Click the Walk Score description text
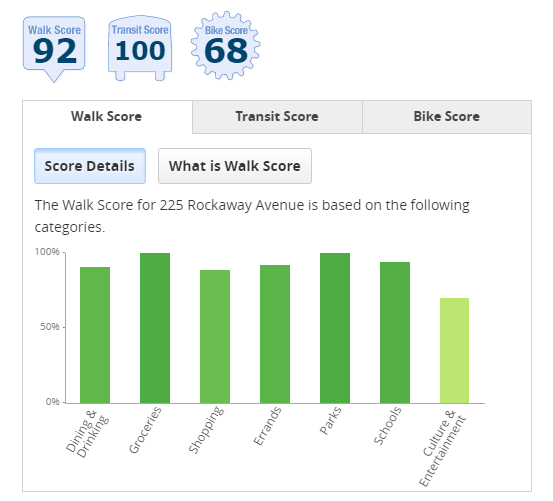This screenshot has width=553, height=501. click(x=252, y=216)
